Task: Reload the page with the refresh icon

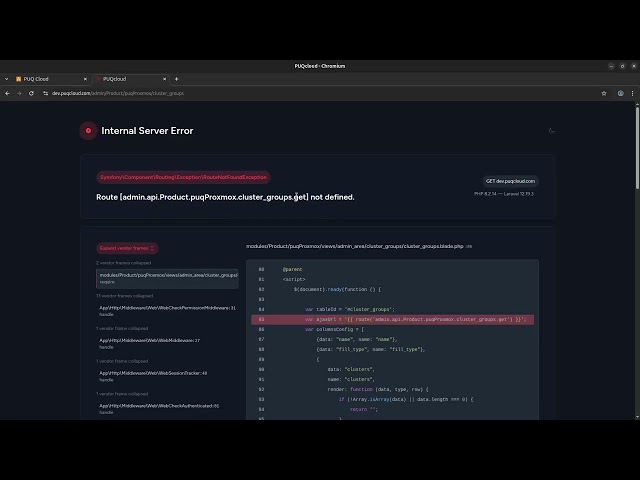Action: click(31, 93)
